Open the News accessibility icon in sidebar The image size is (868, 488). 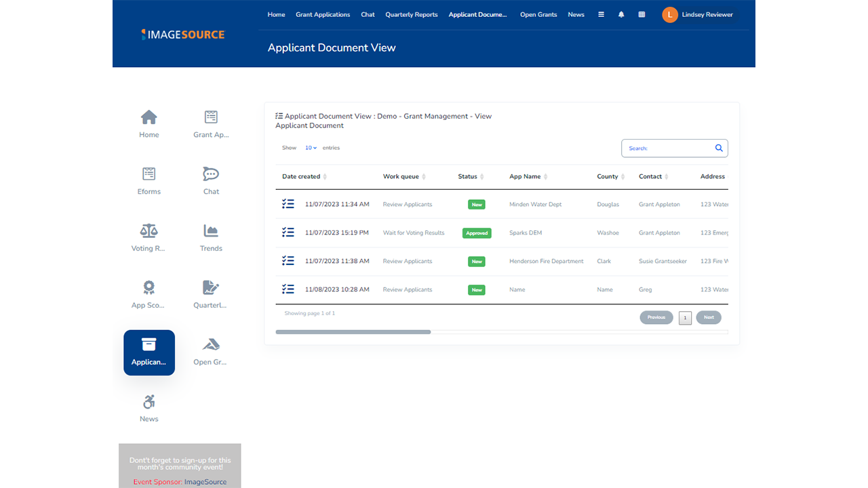coord(149,402)
